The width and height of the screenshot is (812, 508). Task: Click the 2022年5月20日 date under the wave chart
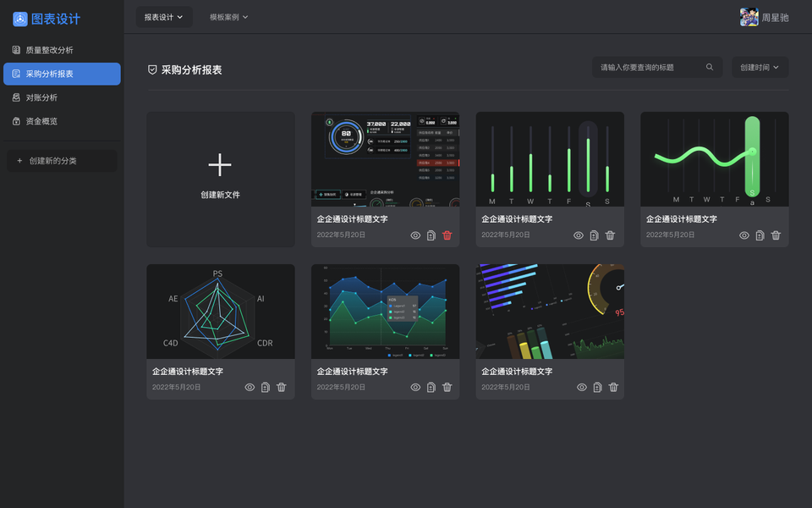670,235
